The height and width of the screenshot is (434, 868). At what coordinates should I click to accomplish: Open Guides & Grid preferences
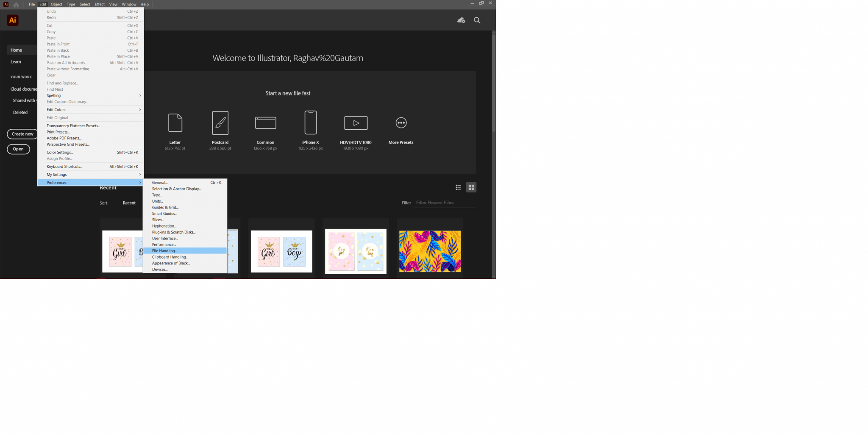[x=185, y=208]
